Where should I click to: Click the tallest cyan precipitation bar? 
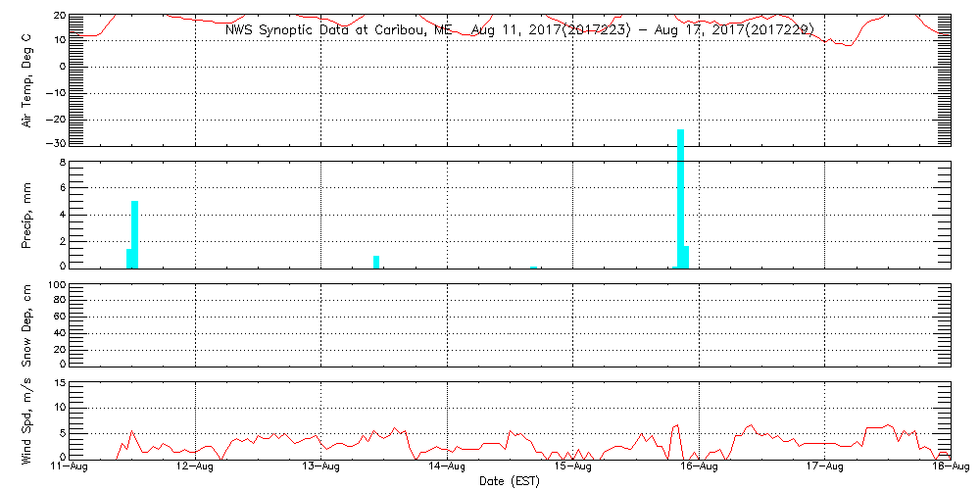[680, 196]
